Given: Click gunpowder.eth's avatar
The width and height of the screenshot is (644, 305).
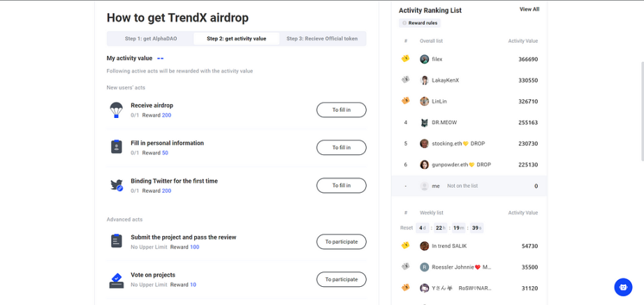Looking at the screenshot, I should click(x=424, y=165).
